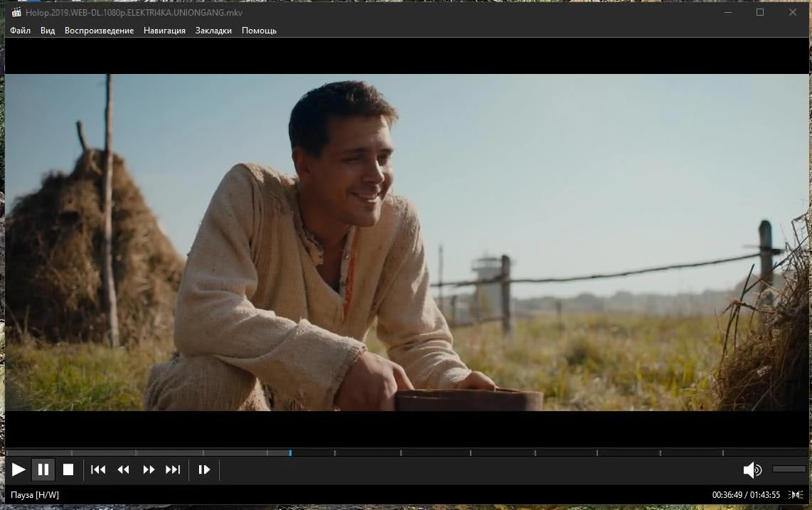Click the seek bar position marker
812x510 pixels.
click(x=290, y=453)
